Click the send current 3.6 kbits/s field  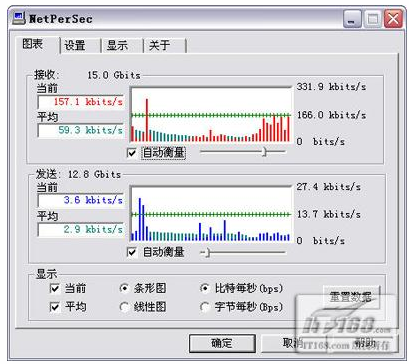click(81, 200)
